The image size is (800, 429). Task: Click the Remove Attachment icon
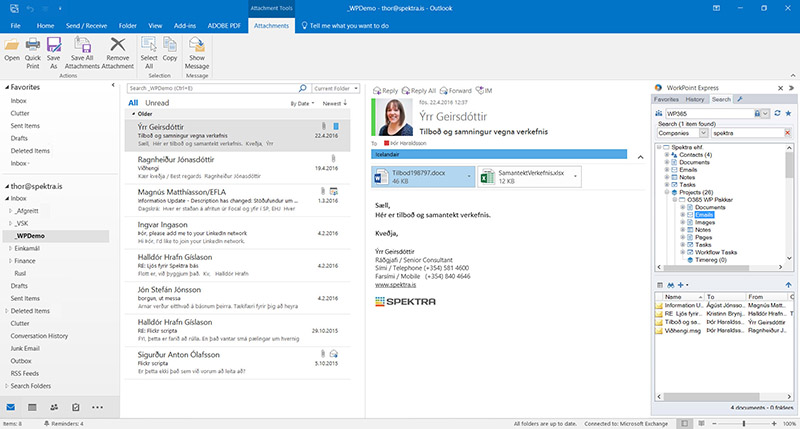118,50
